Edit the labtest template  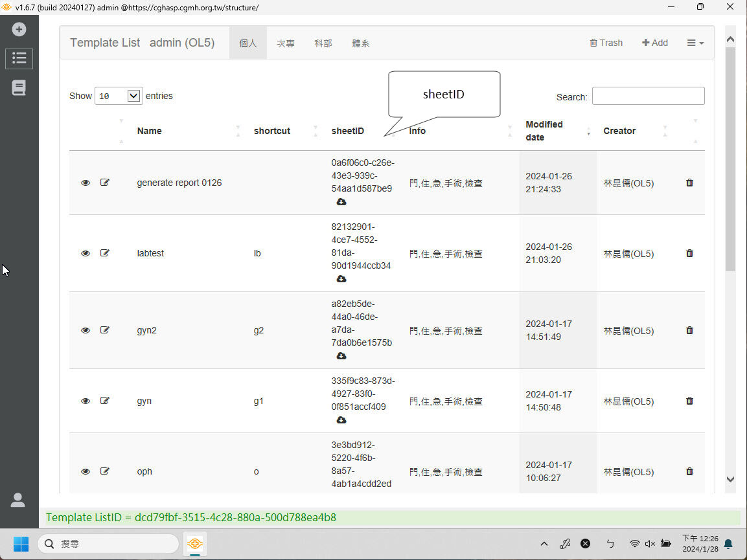(x=105, y=253)
